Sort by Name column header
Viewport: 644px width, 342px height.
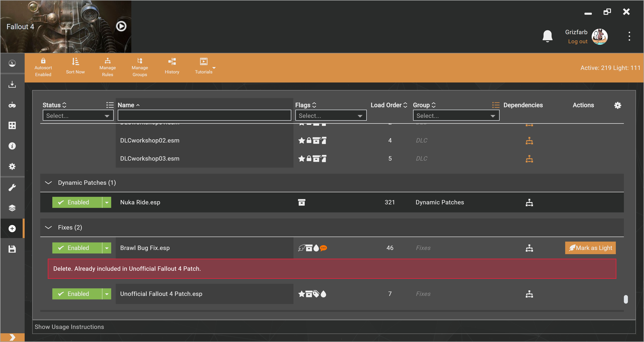(128, 105)
